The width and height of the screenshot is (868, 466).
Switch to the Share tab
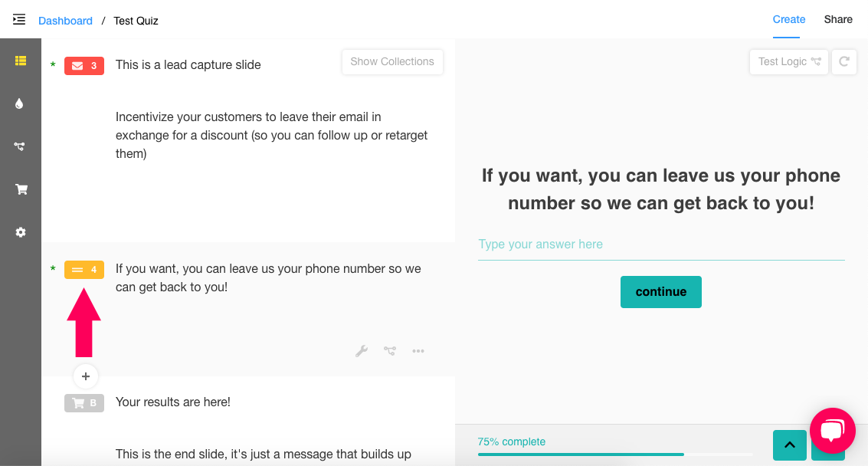click(x=838, y=19)
